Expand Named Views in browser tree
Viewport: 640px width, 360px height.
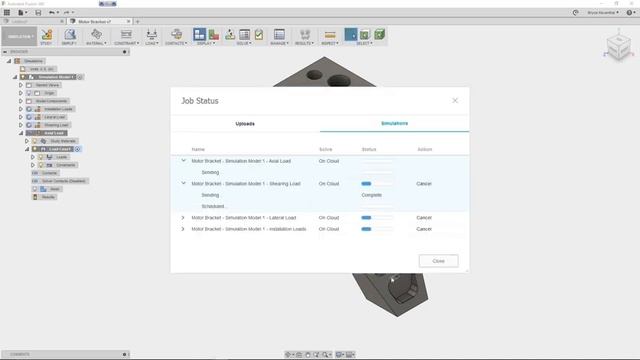[21, 85]
